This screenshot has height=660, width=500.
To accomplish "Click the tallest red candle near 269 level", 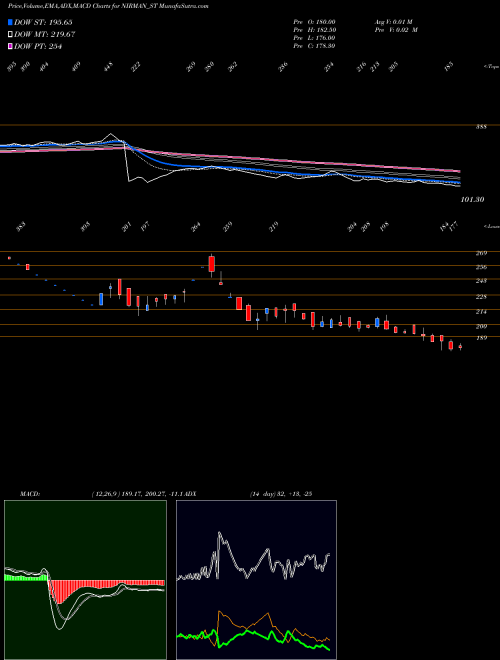I will (212, 265).
